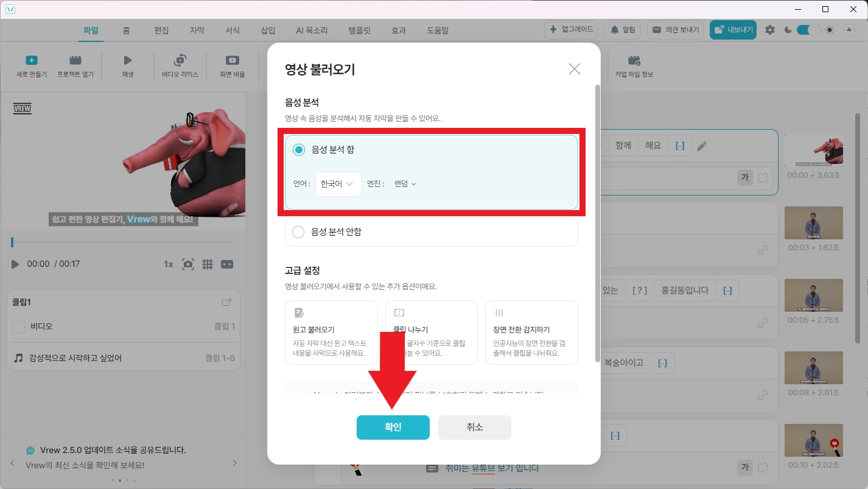
Task: Select the 음성 분석 안함 radio button
Action: pyautogui.click(x=298, y=232)
